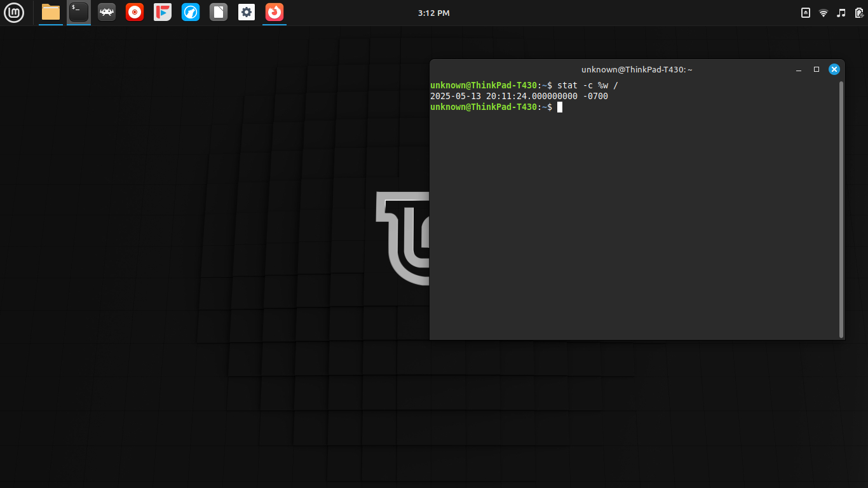
Task: Launch RetroArch from the panel
Action: point(107,12)
